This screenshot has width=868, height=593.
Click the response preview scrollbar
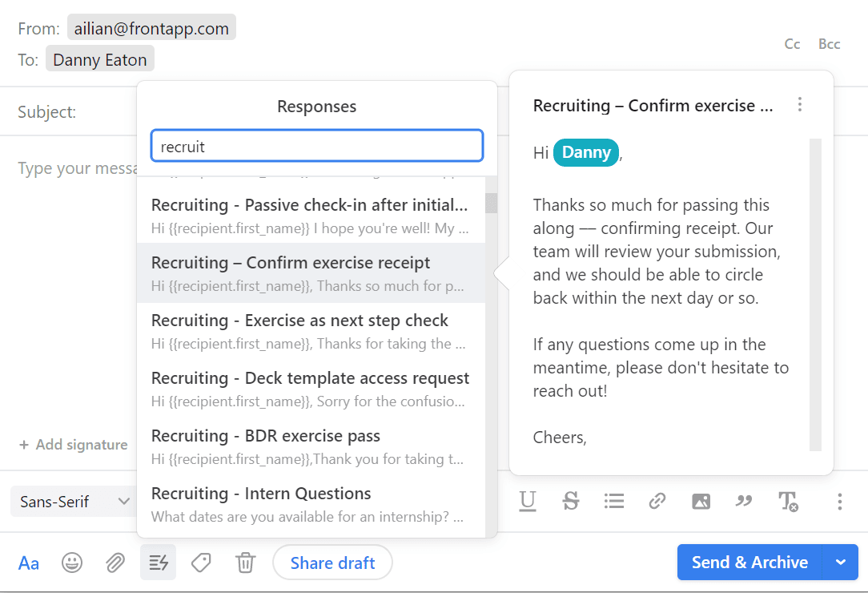coord(815,295)
